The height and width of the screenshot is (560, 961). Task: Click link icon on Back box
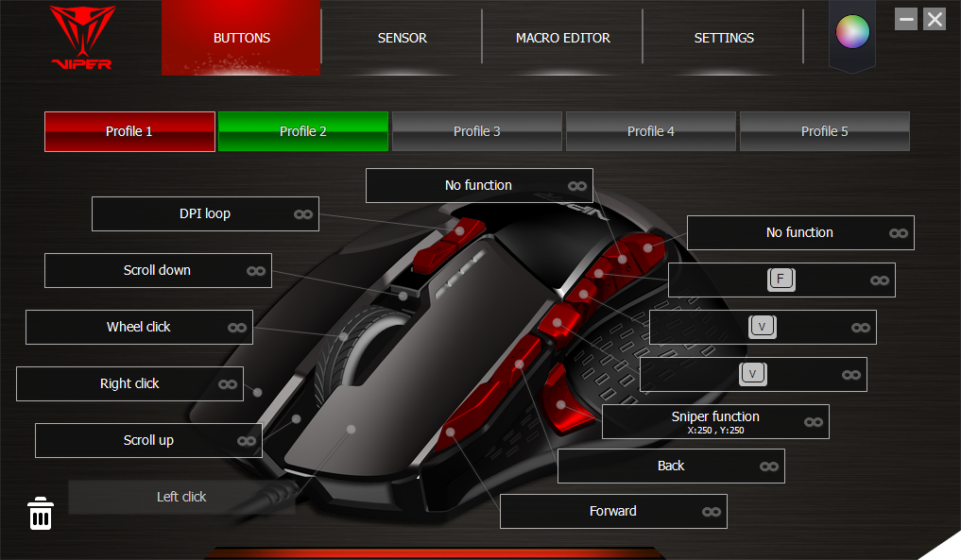769,467
